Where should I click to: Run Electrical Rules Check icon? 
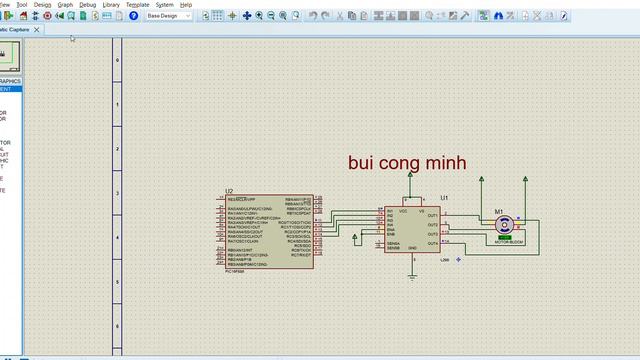pyautogui.click(x=564, y=16)
